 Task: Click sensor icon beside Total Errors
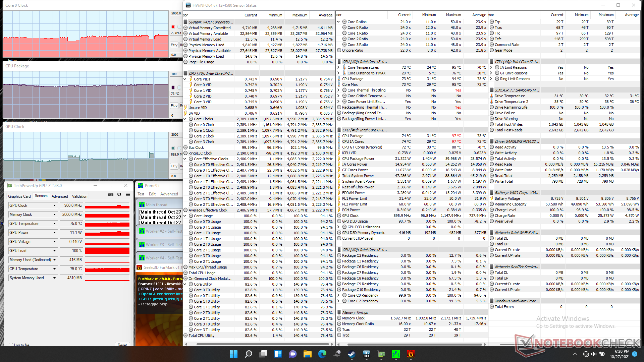point(492,307)
